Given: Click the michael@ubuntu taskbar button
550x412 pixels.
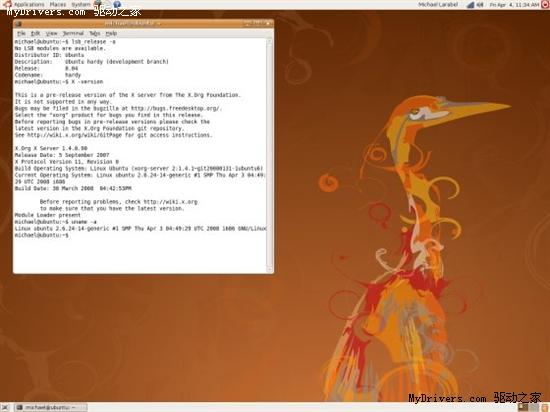Looking at the screenshot, I should click(51, 407).
